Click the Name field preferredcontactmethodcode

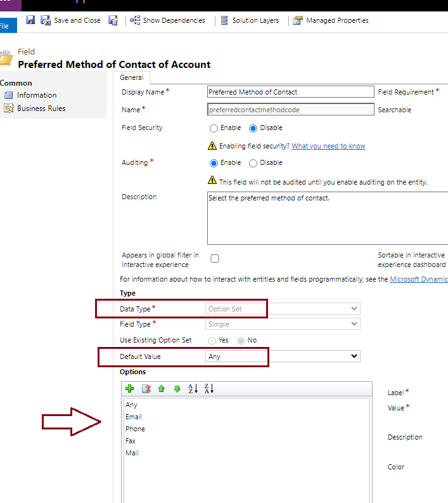(x=291, y=109)
